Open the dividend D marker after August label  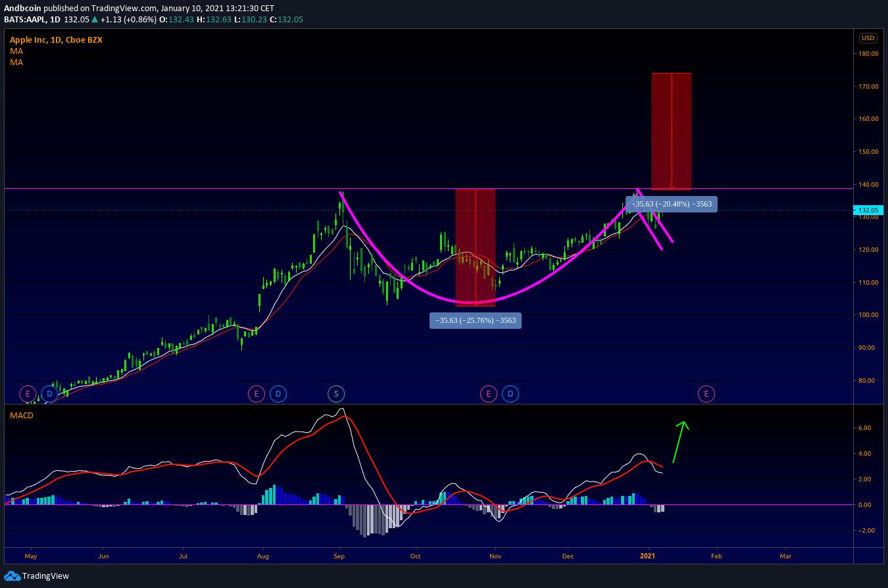[x=278, y=394]
